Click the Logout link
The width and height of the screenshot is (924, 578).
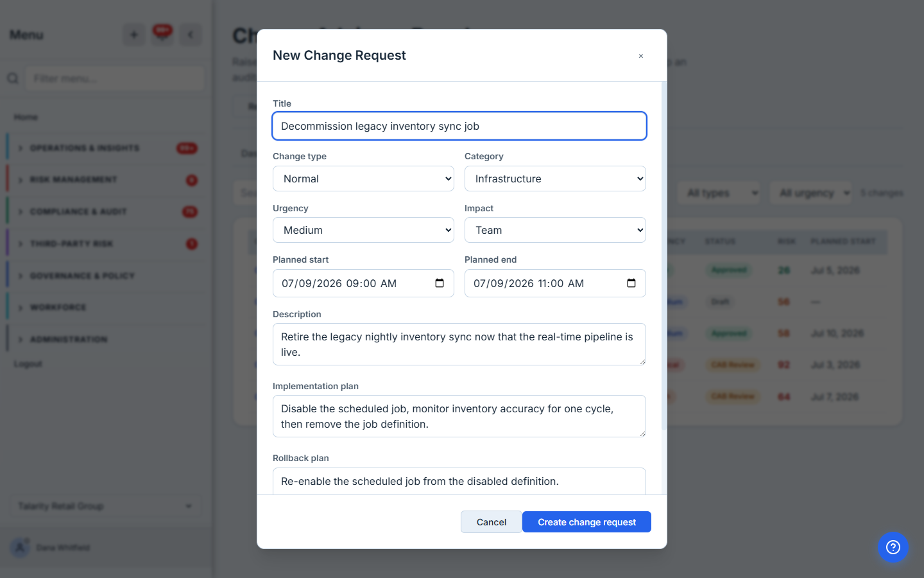coord(28,363)
